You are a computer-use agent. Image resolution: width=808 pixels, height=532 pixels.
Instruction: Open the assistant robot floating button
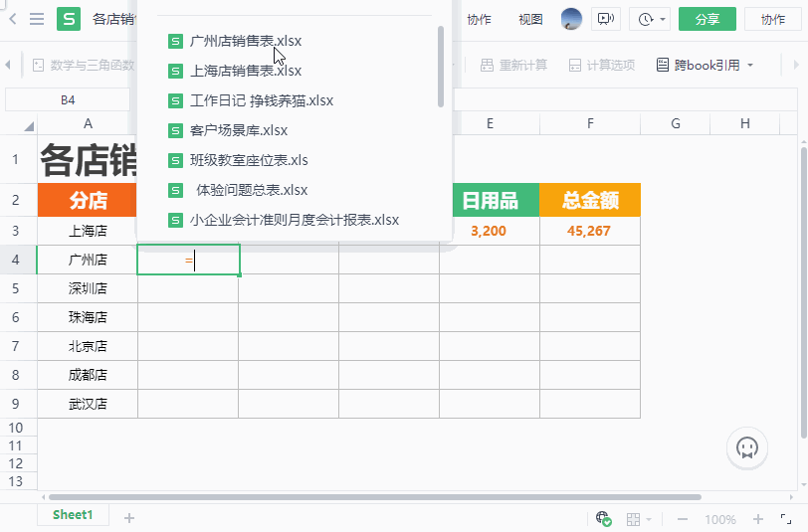[747, 448]
